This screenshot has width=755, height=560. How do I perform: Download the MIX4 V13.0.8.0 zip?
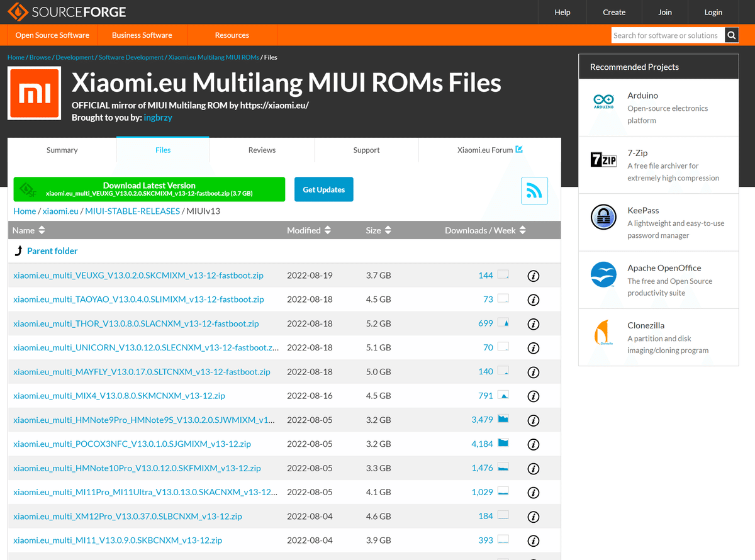(x=119, y=396)
